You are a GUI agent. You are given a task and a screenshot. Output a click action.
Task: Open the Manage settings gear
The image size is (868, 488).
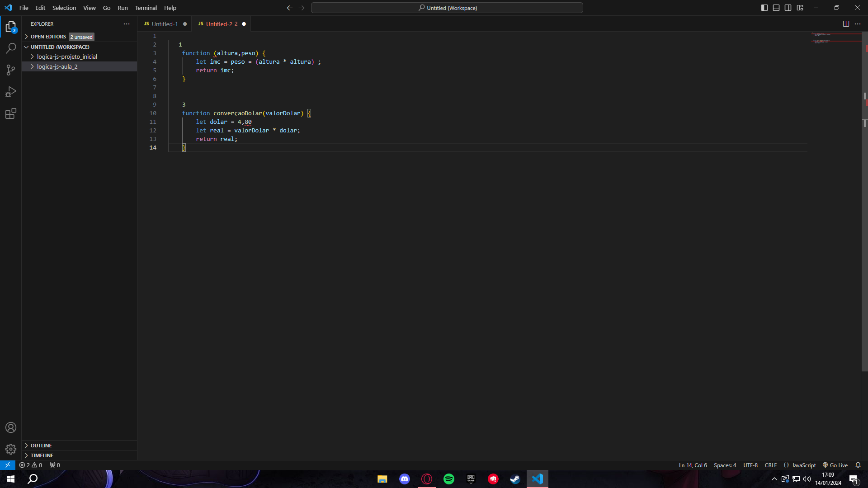coord(11,449)
